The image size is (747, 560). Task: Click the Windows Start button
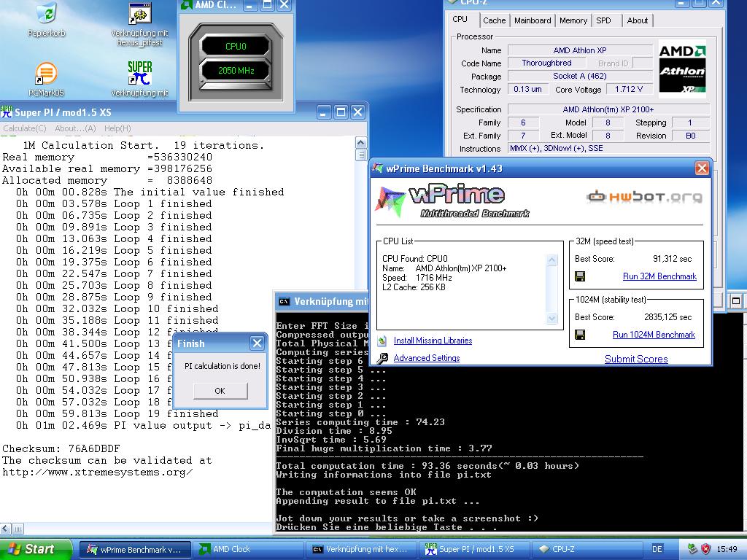click(x=35, y=549)
